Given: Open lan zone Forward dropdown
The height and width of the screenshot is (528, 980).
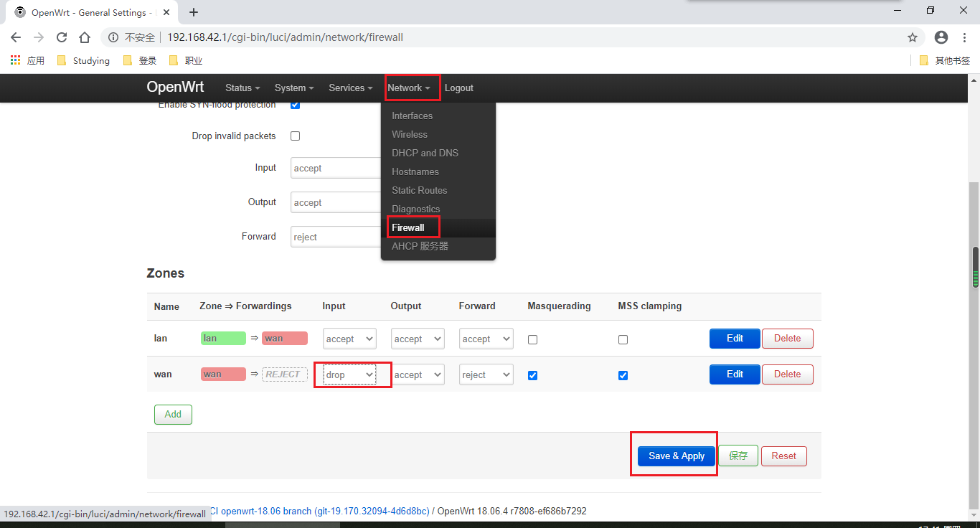Looking at the screenshot, I should click(x=486, y=339).
